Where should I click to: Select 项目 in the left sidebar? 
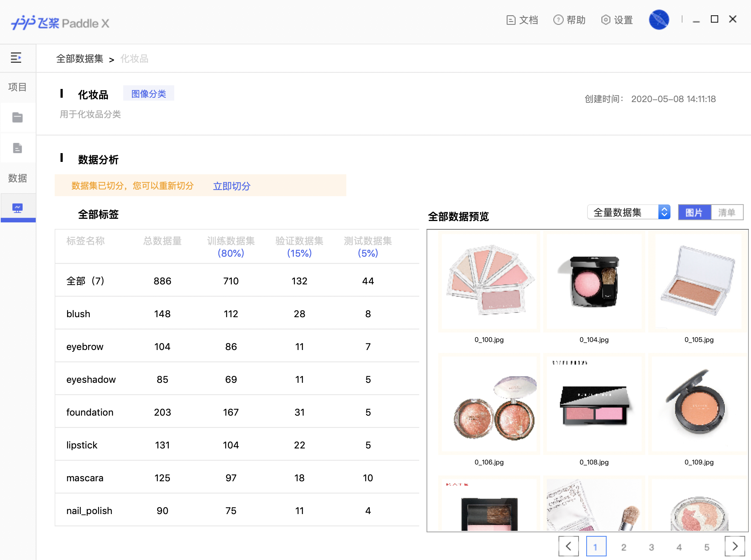[x=17, y=87]
